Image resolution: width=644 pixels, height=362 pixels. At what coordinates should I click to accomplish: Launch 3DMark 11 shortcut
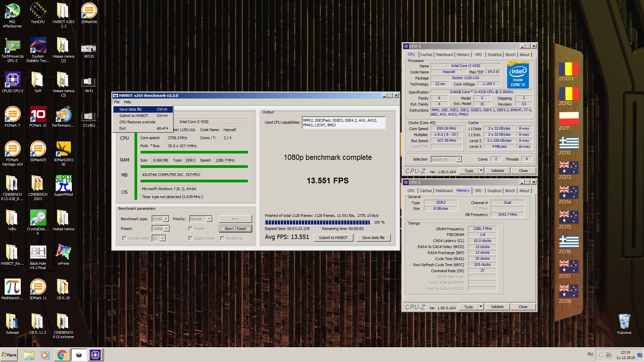38,289
